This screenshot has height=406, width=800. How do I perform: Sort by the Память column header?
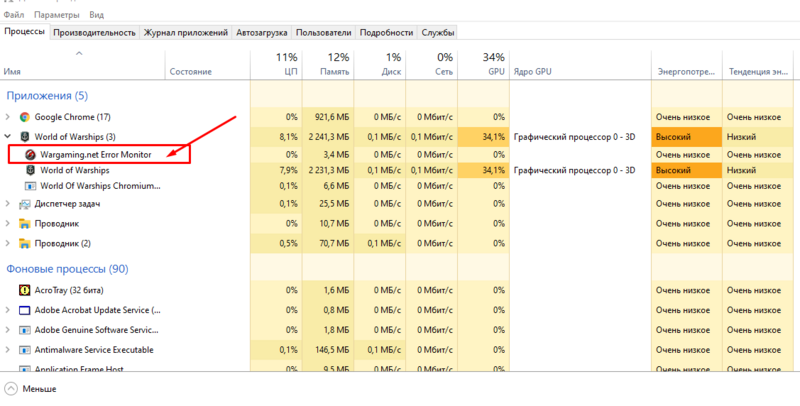coord(328,65)
